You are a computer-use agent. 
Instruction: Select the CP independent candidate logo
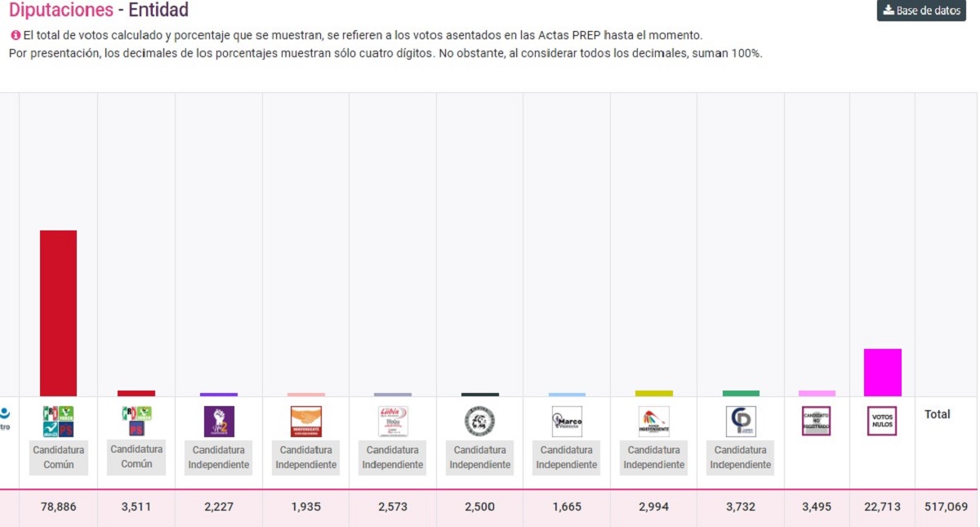[x=740, y=421]
